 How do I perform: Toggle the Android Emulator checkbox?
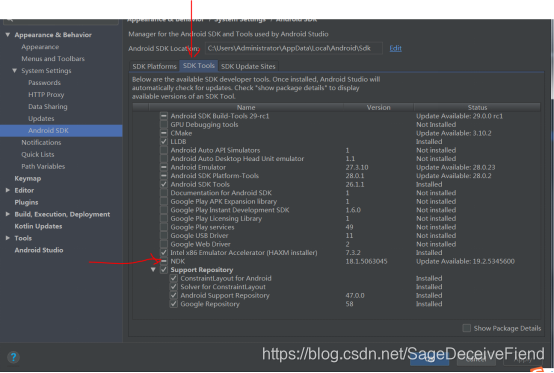pos(164,167)
